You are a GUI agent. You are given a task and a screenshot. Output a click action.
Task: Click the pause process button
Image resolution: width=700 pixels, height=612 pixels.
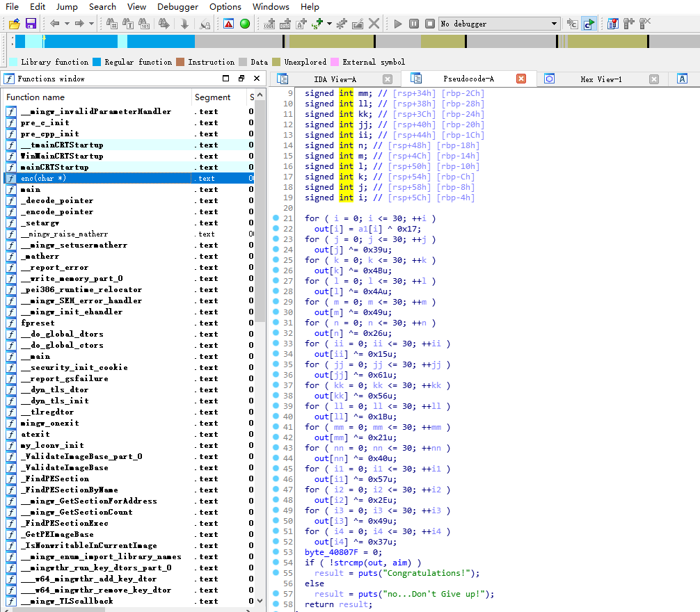(414, 24)
